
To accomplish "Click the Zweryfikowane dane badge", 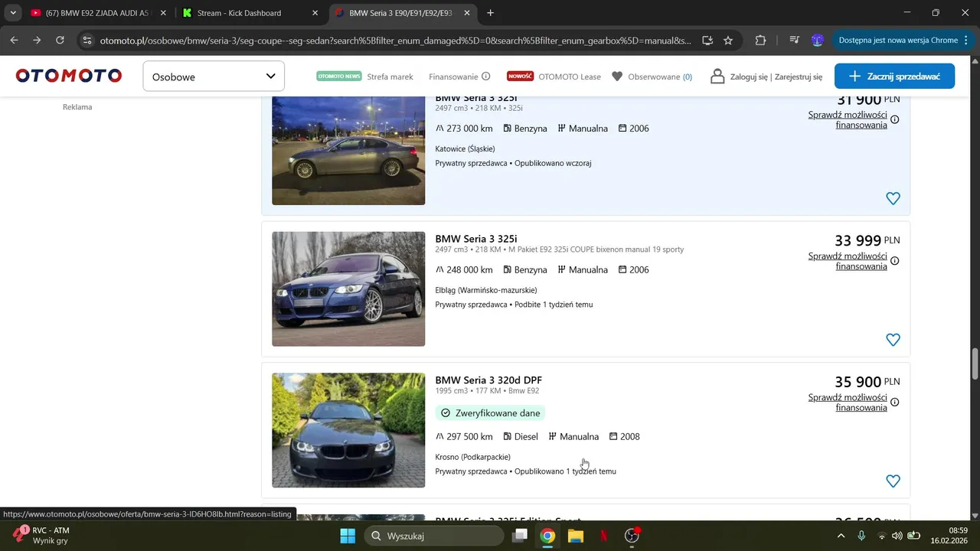I will tap(490, 413).
